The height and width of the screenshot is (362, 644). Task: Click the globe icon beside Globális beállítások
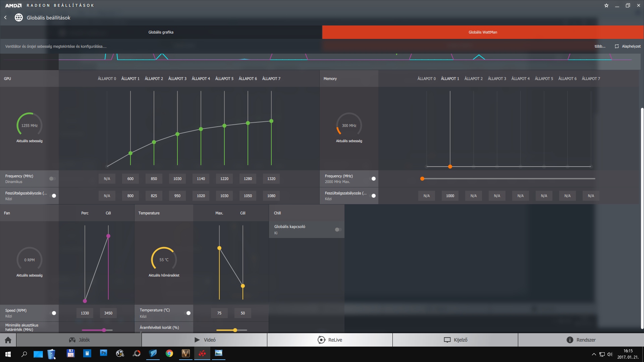[x=19, y=17]
